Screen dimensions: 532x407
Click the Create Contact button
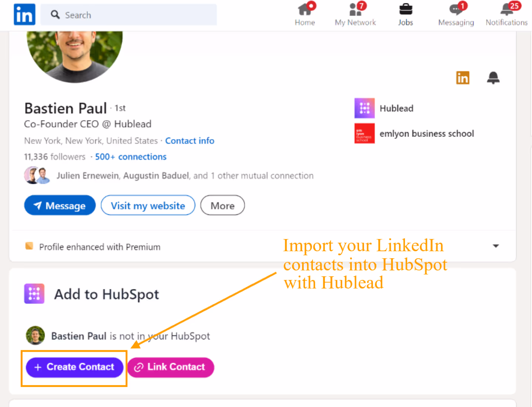pos(74,367)
